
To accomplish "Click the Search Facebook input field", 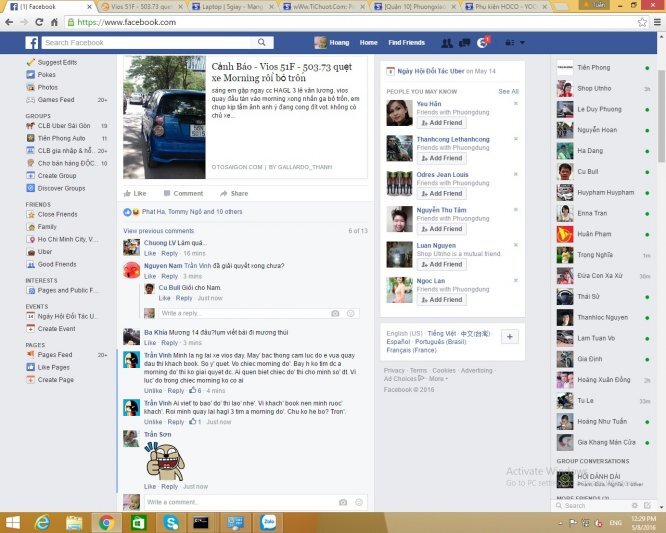I will coord(147,42).
